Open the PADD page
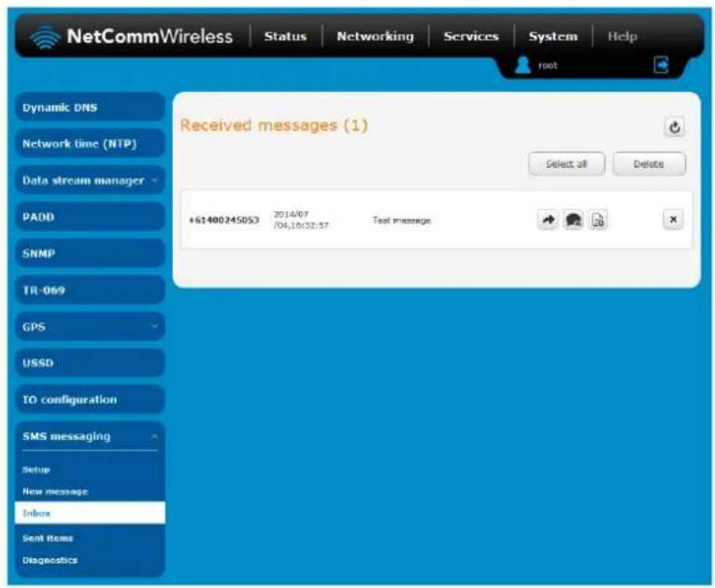 coord(90,217)
